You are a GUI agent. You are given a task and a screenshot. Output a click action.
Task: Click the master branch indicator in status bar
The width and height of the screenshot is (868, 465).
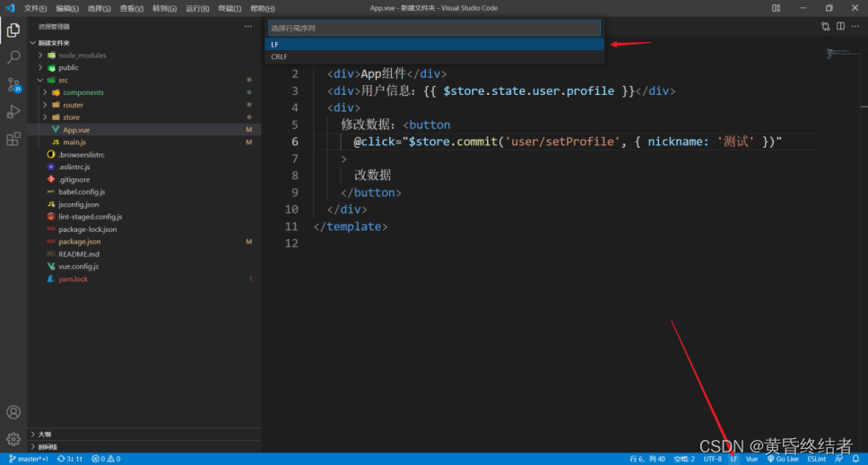pyautogui.click(x=28, y=459)
